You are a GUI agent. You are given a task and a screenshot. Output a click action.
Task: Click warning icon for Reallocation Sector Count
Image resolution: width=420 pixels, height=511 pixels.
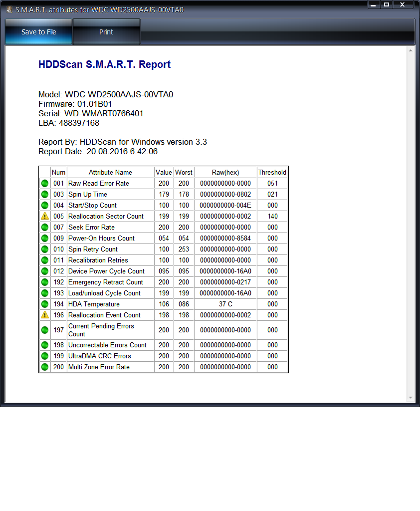(x=45, y=217)
